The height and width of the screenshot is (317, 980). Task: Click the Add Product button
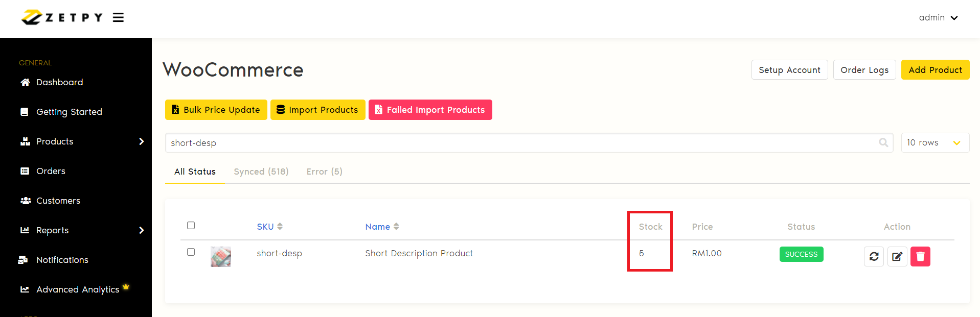[935, 70]
